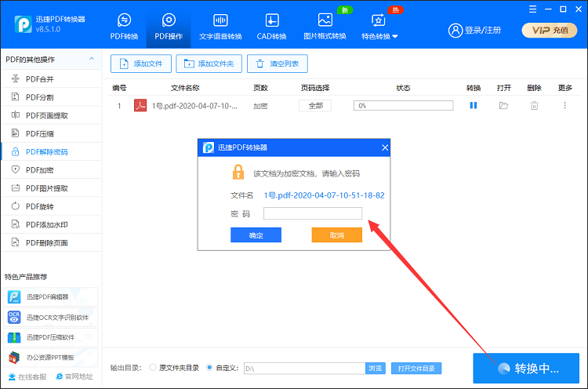Image resolution: width=588 pixels, height=389 pixels.
Task: Pause the conversion of row 1
Action: coord(474,105)
